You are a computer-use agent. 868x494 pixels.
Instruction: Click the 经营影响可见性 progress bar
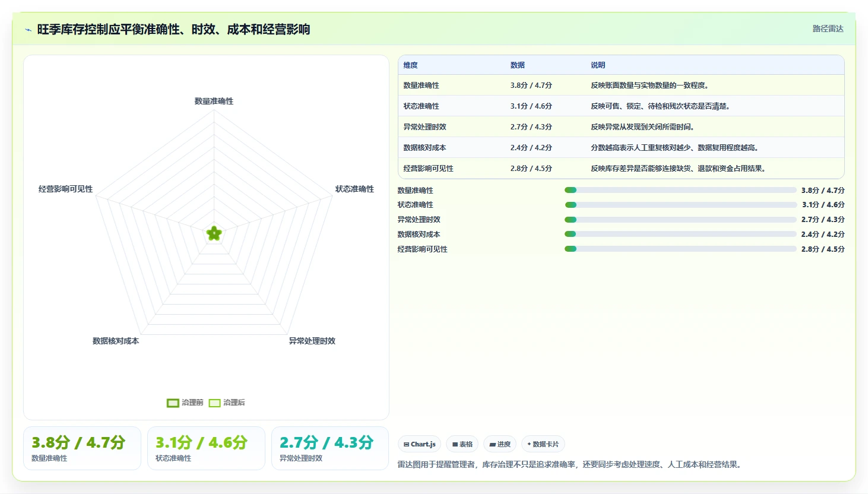coord(680,249)
